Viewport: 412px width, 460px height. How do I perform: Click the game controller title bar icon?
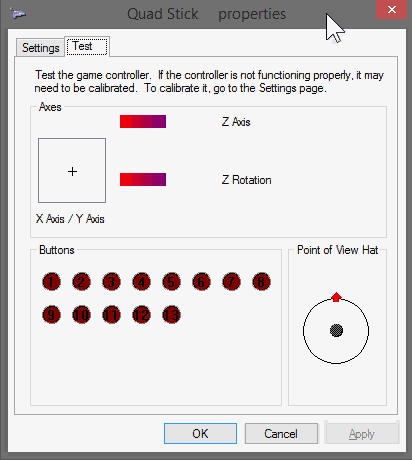[18, 14]
